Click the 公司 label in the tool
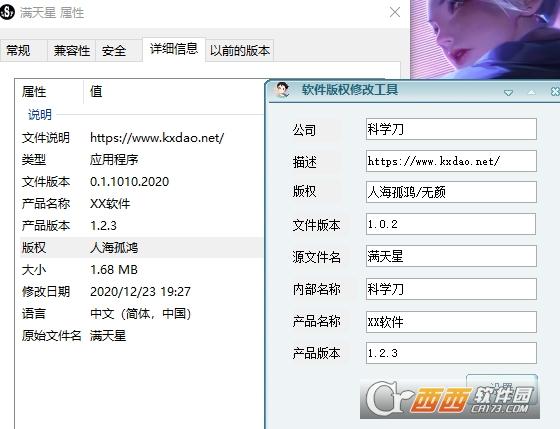Screen dimensions: 560x429 (x=304, y=130)
